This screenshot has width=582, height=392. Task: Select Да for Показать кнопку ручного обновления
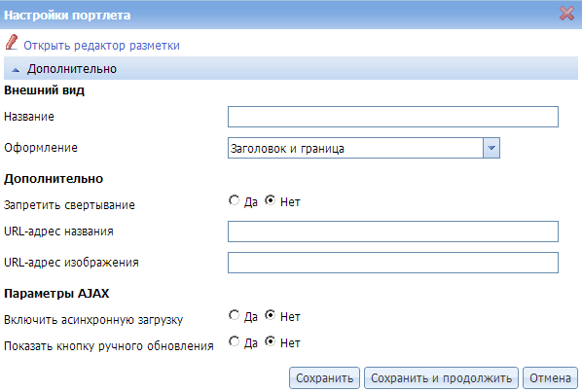point(234,341)
